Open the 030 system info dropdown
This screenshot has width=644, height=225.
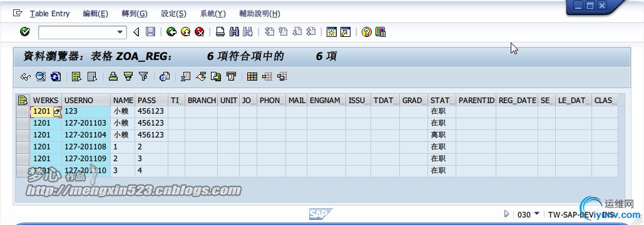point(537,214)
